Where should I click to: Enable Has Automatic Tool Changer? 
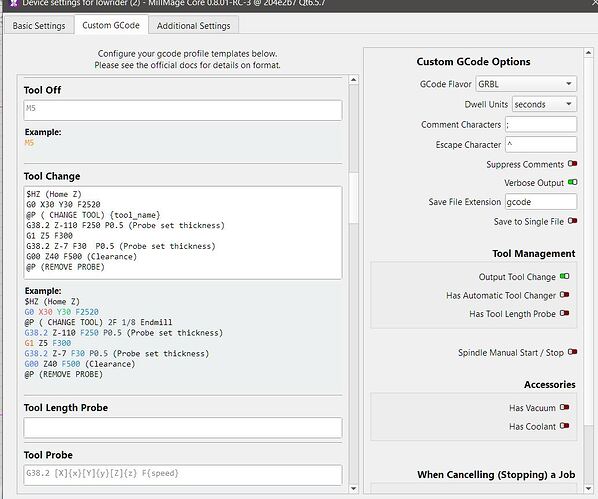point(564,295)
